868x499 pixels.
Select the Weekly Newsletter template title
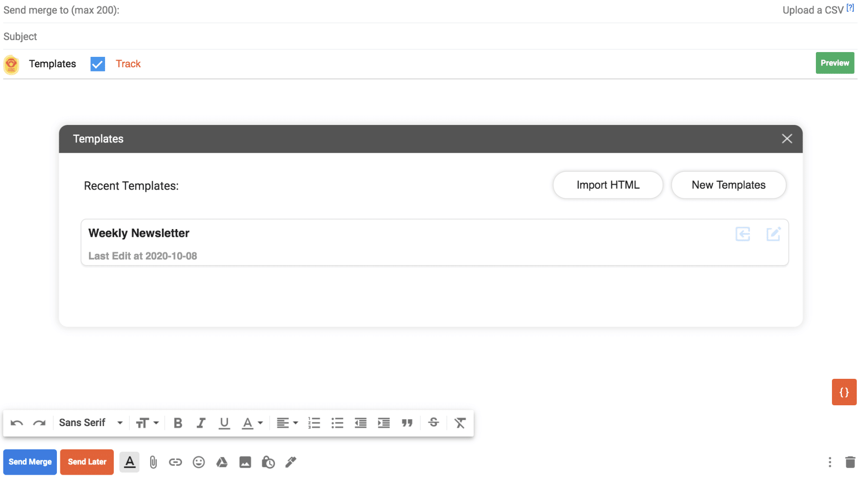139,233
